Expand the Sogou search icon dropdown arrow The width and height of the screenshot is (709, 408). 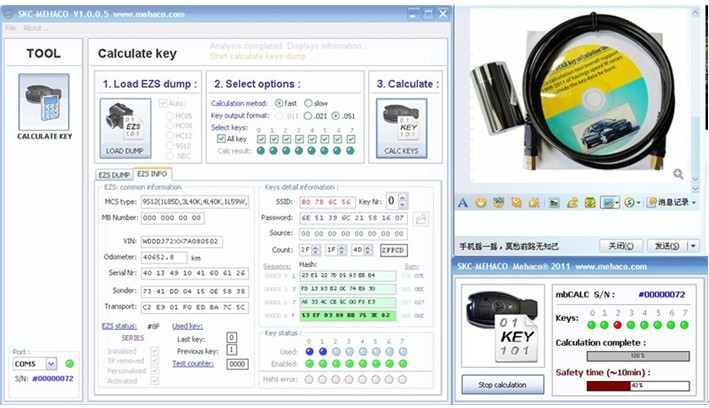tap(638, 203)
